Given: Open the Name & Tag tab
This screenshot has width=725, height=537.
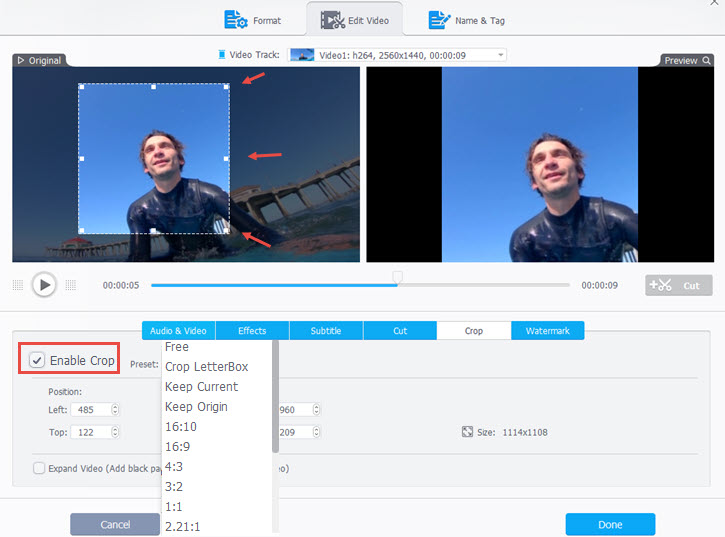Looking at the screenshot, I should coord(467,20).
